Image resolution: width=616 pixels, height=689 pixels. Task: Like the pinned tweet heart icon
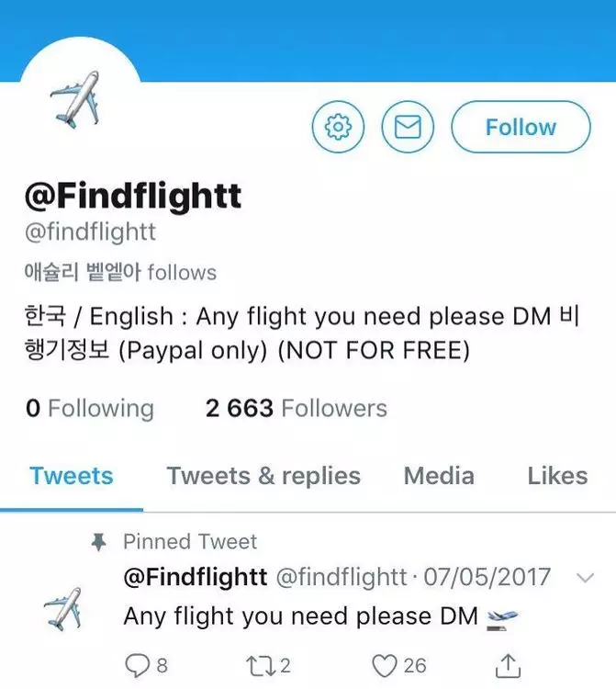pos(385,666)
